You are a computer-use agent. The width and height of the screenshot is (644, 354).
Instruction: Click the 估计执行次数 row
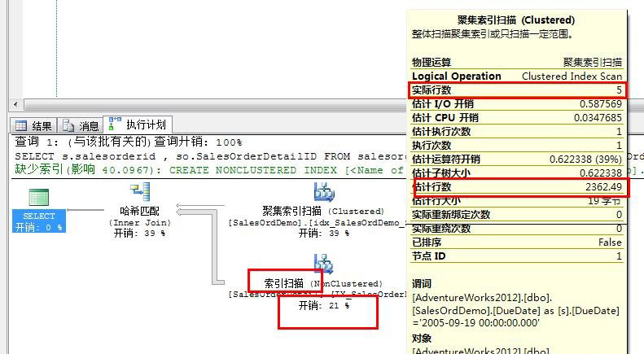pyautogui.click(x=517, y=132)
